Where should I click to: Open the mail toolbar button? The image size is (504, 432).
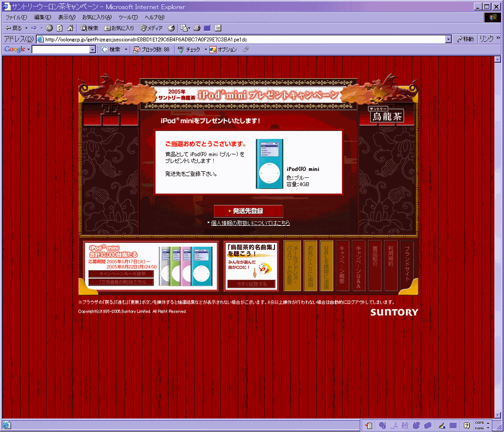[x=185, y=28]
